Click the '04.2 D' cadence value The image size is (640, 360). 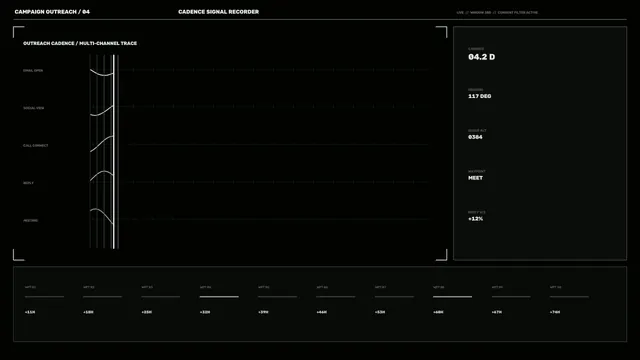coord(482,57)
